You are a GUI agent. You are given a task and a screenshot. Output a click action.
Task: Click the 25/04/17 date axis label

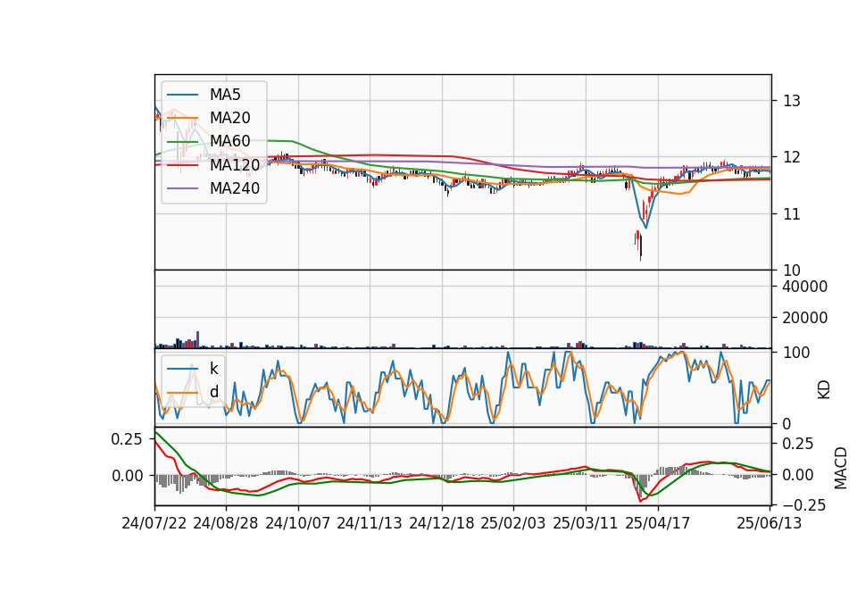(658, 523)
